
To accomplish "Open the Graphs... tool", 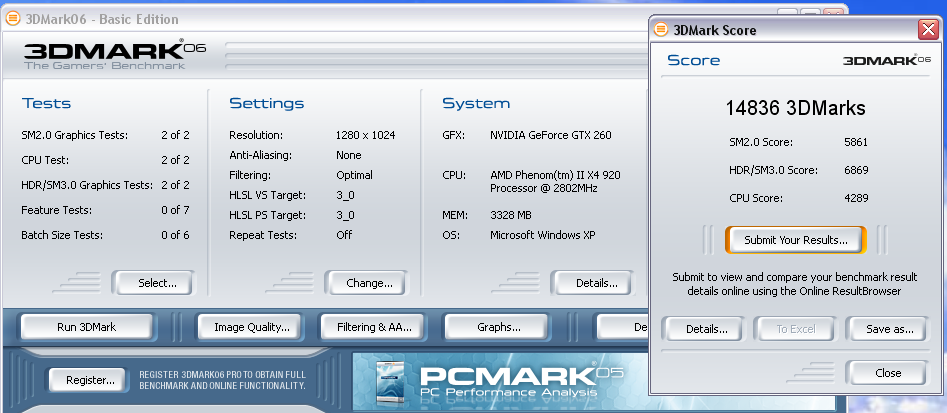I will pos(498,327).
